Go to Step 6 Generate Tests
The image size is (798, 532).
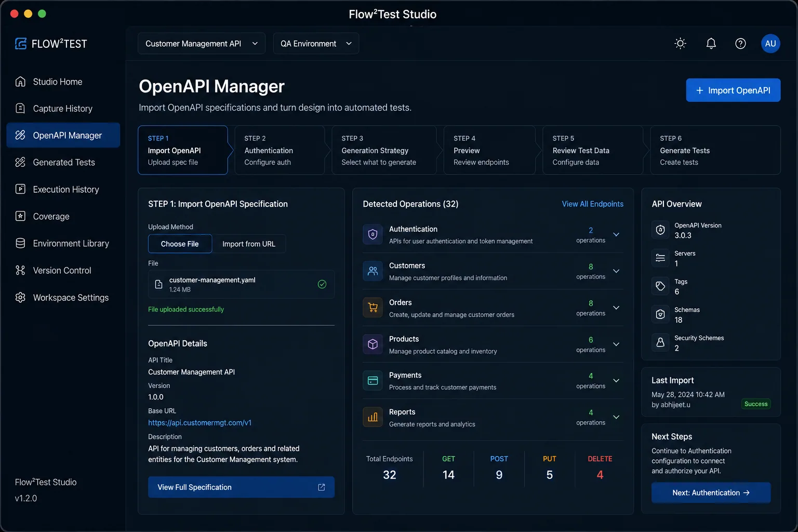point(715,150)
